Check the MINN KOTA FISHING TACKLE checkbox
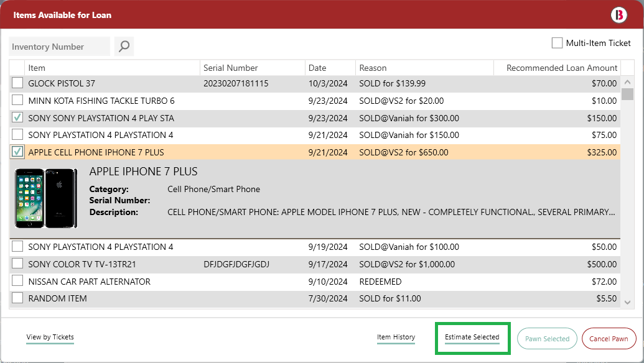 tap(17, 100)
